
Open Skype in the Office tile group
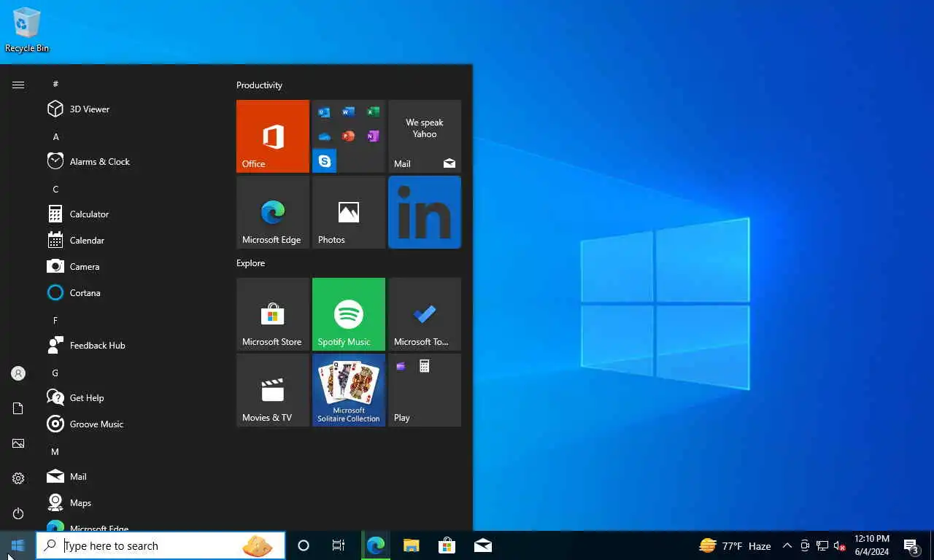click(325, 160)
